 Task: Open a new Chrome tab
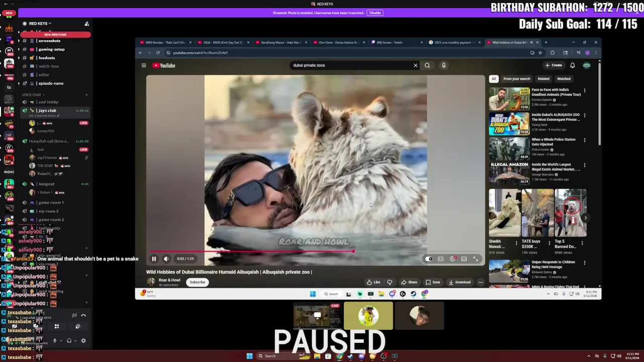coord(546,43)
